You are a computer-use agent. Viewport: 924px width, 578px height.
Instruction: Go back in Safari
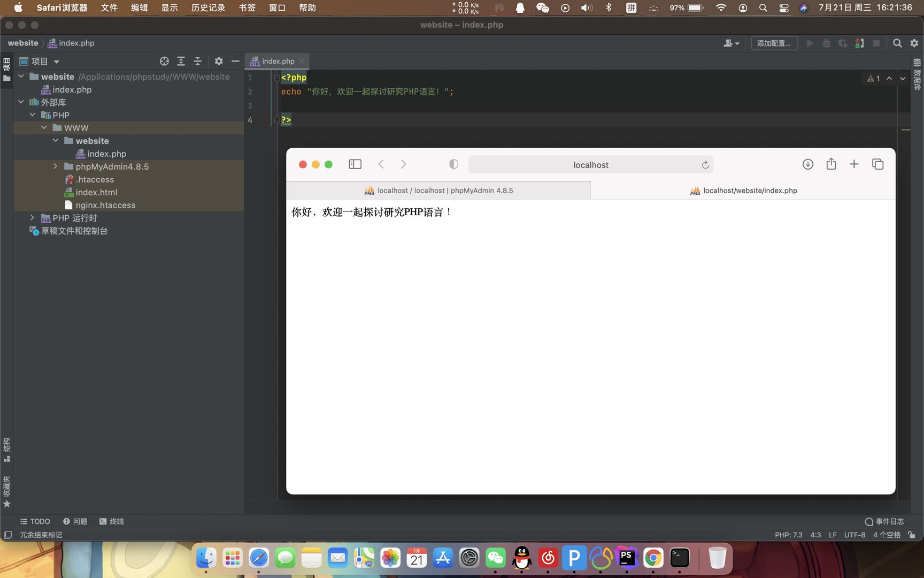(x=381, y=164)
